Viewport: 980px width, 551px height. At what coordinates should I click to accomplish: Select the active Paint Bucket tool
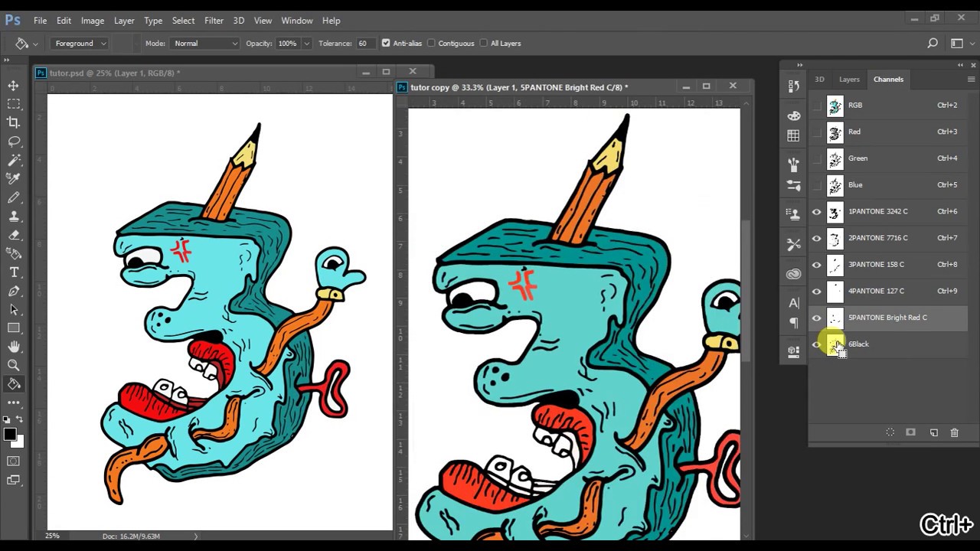click(14, 384)
